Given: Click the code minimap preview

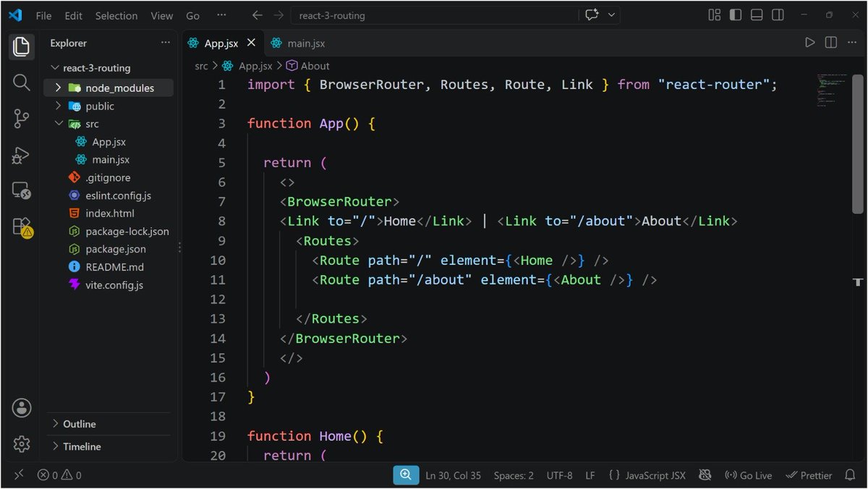Looking at the screenshot, I should pyautogui.click(x=833, y=89).
